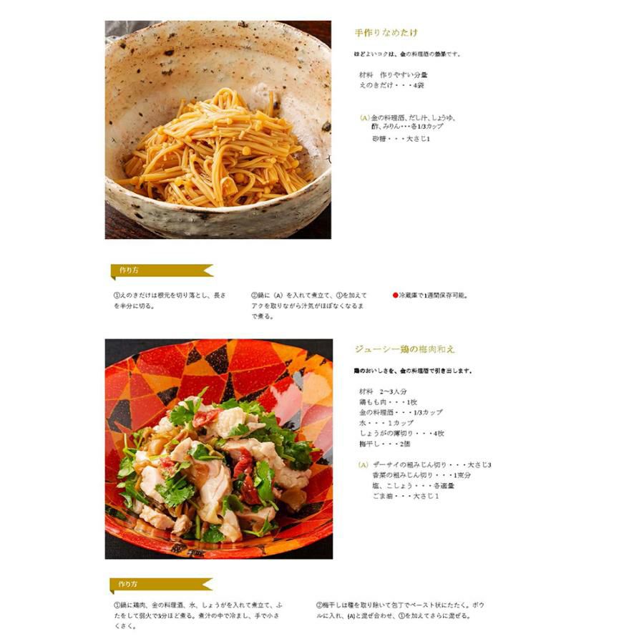Click the gold (A) marker in chicken ingredients
The height and width of the screenshot is (644, 644).
pos(363,465)
